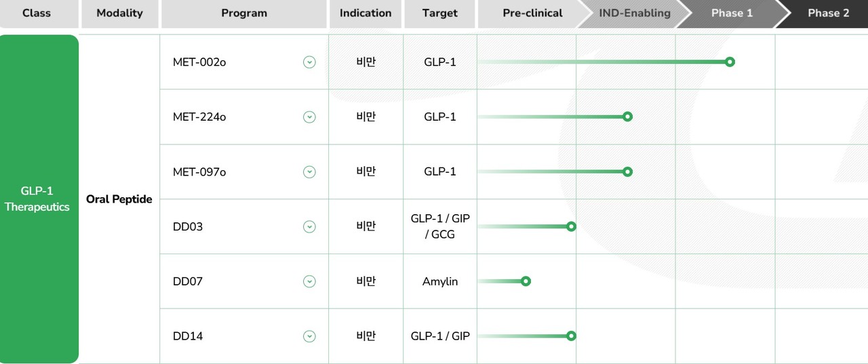Image resolution: width=868 pixels, height=364 pixels.
Task: Select the green GLP-1 Therapeutics class panel
Action: (39, 199)
